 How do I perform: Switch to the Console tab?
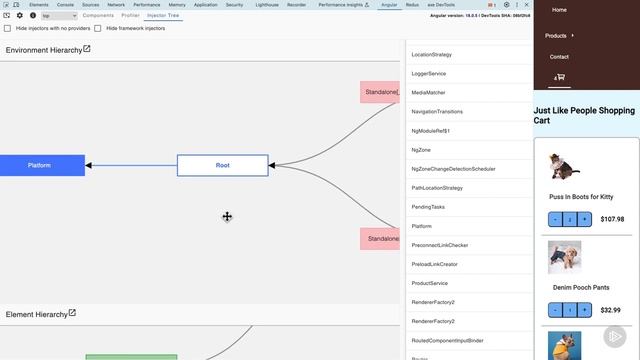point(65,5)
